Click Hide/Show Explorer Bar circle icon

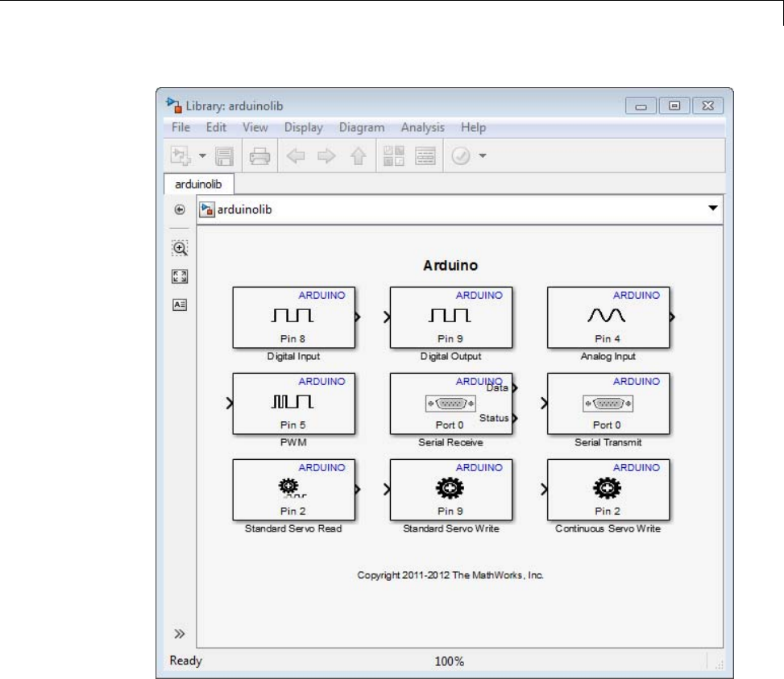[180, 209]
